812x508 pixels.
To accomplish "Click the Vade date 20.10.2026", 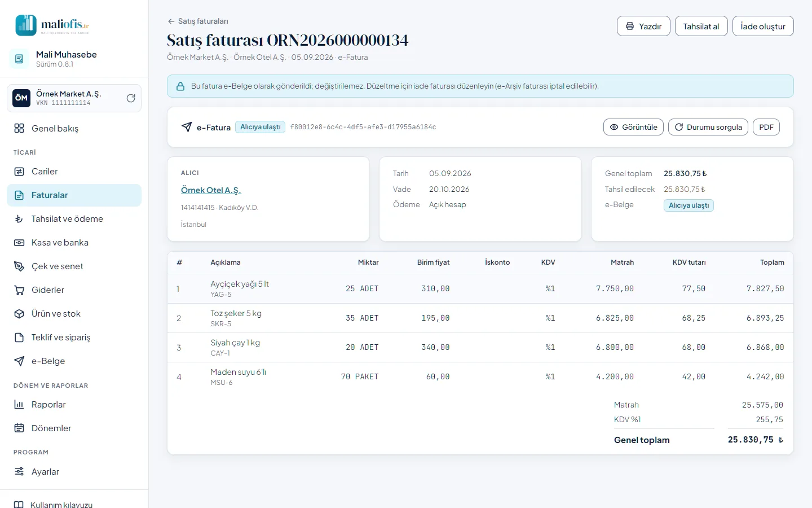I will click(449, 189).
